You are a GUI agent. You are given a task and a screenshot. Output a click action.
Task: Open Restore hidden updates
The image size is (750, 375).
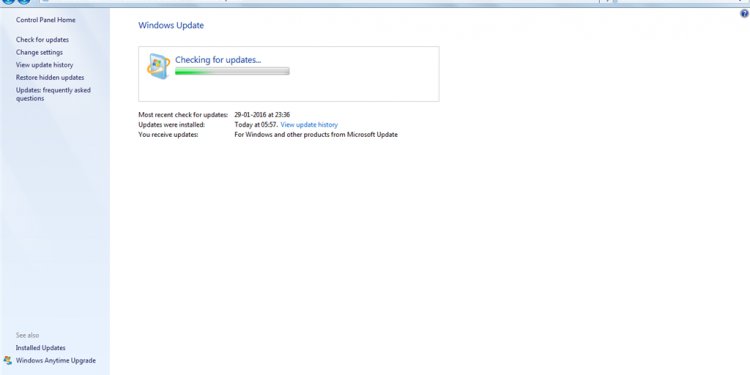[50, 77]
